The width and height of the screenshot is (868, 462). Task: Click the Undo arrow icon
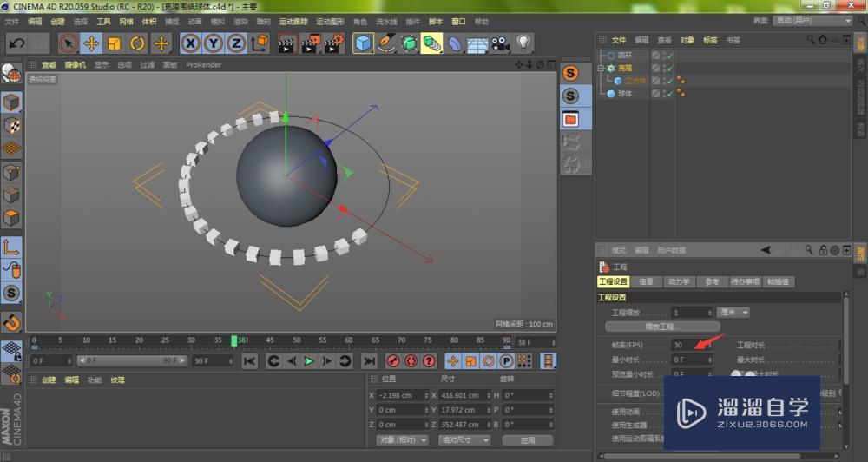click(x=16, y=43)
